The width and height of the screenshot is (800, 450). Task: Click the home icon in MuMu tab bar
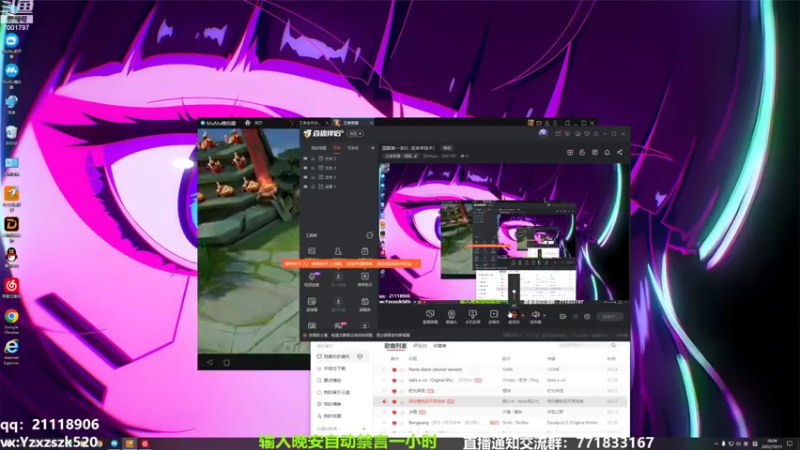(248, 123)
